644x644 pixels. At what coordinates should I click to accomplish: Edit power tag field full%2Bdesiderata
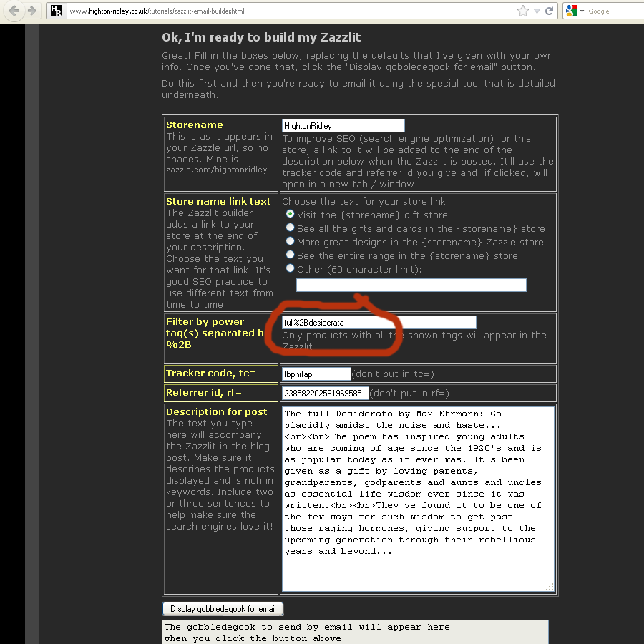[379, 323]
